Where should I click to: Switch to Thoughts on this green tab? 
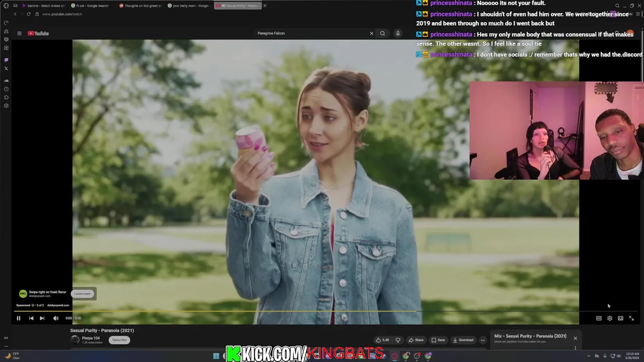click(x=140, y=6)
